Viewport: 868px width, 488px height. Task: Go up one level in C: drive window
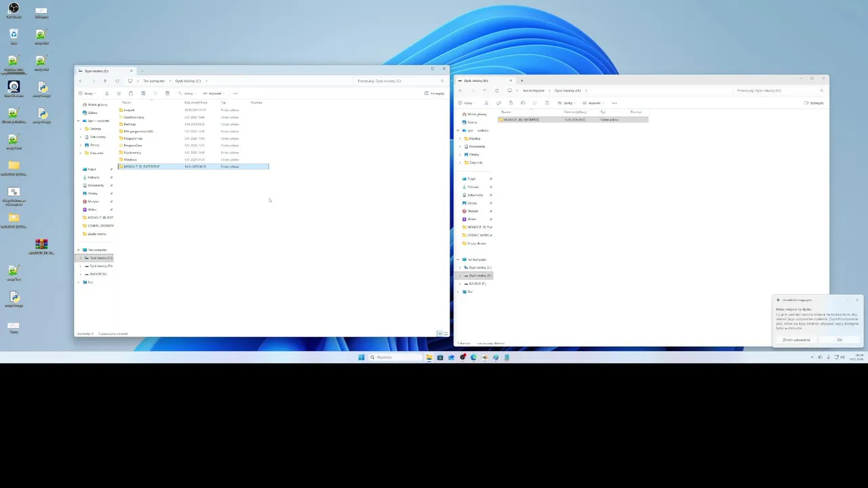105,81
